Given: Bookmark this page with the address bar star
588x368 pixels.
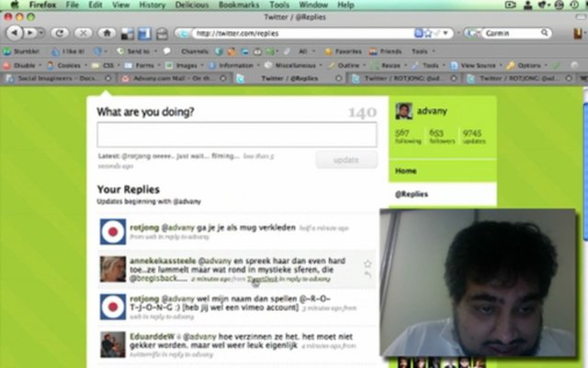Looking at the screenshot, I should pyautogui.click(x=428, y=33).
